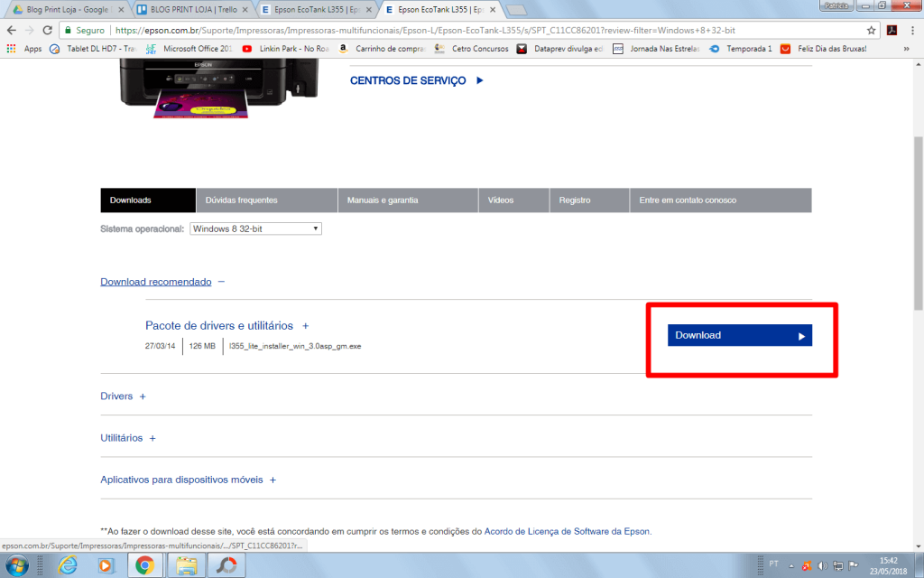Click the page vertical scrollbar

coord(918,226)
